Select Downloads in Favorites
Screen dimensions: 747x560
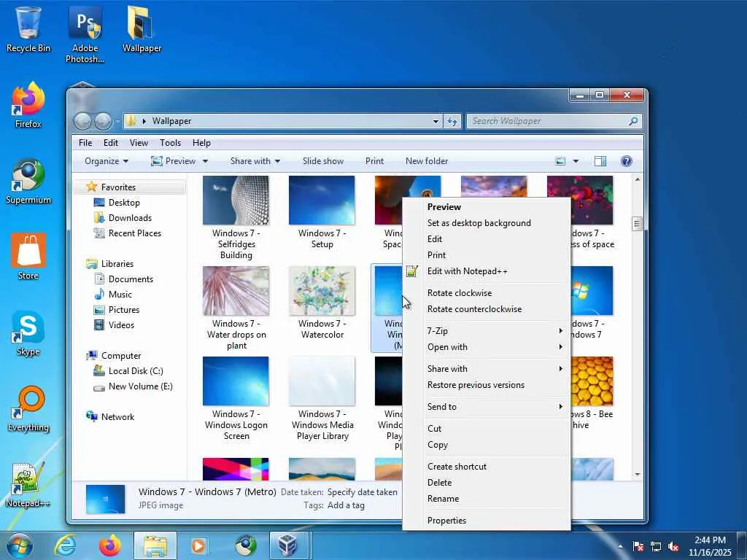130,217
